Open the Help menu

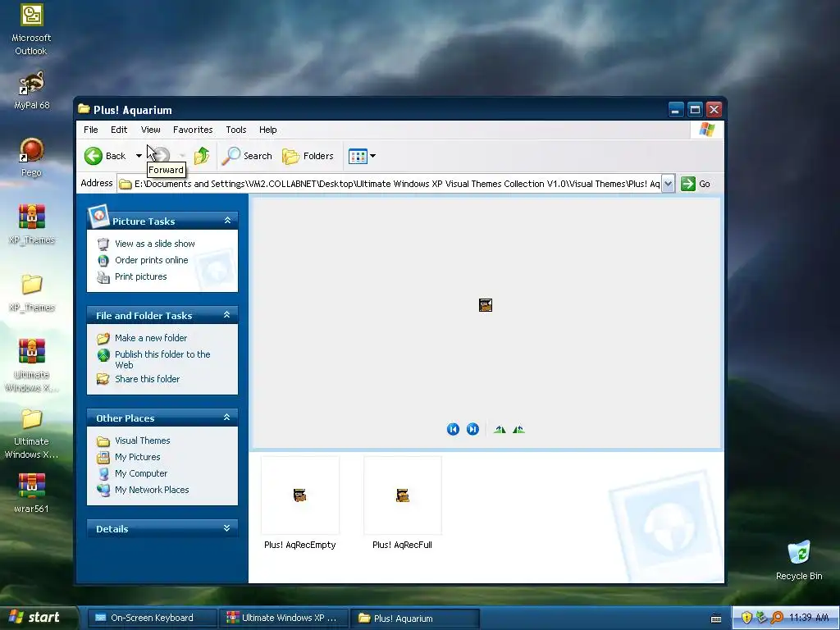(268, 130)
